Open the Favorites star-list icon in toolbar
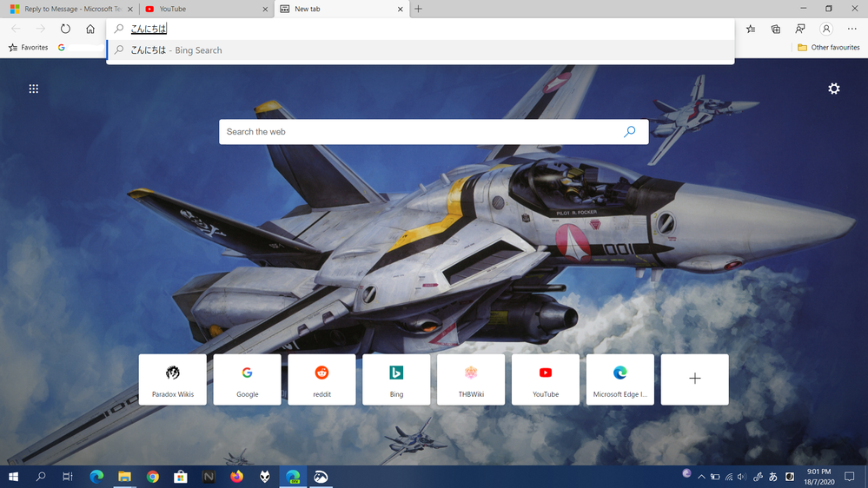 coord(751,29)
